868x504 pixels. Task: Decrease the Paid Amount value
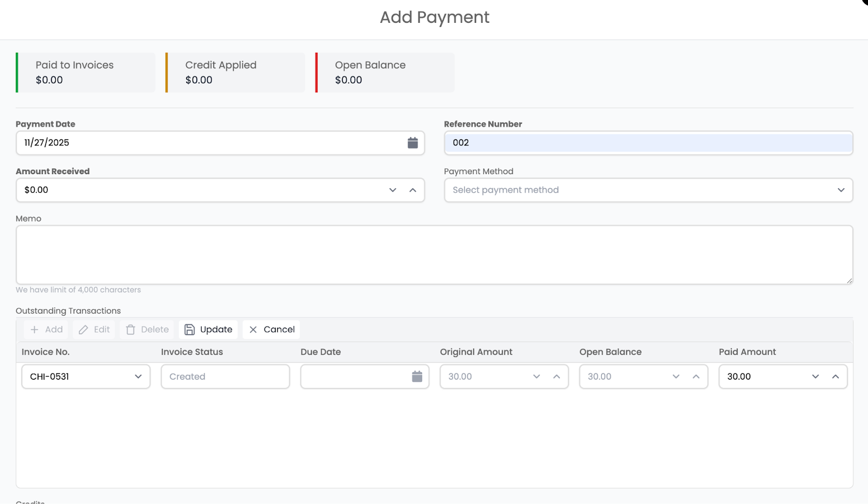point(815,377)
